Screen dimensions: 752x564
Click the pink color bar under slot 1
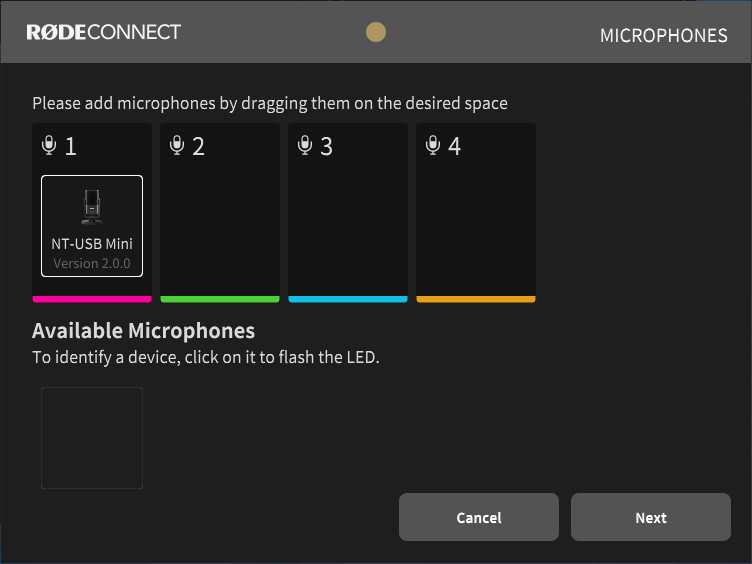(92, 298)
